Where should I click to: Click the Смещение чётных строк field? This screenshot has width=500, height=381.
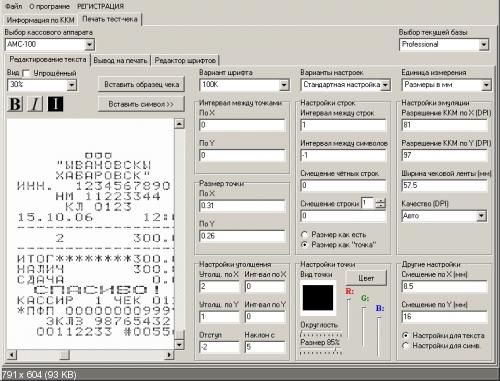pos(343,185)
